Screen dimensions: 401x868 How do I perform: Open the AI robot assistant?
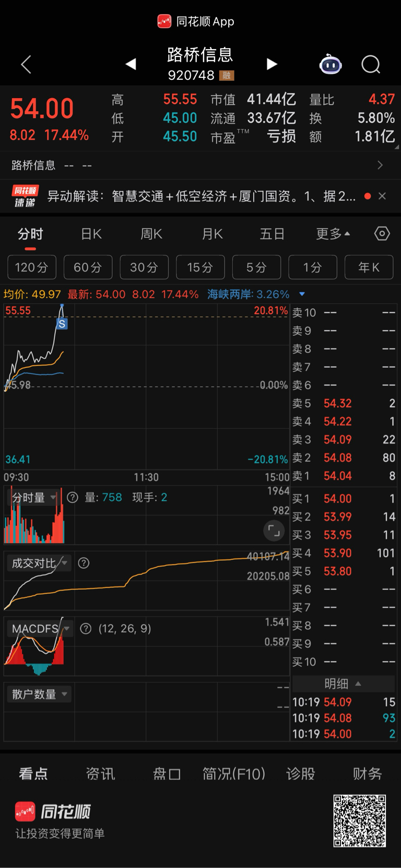(331, 64)
